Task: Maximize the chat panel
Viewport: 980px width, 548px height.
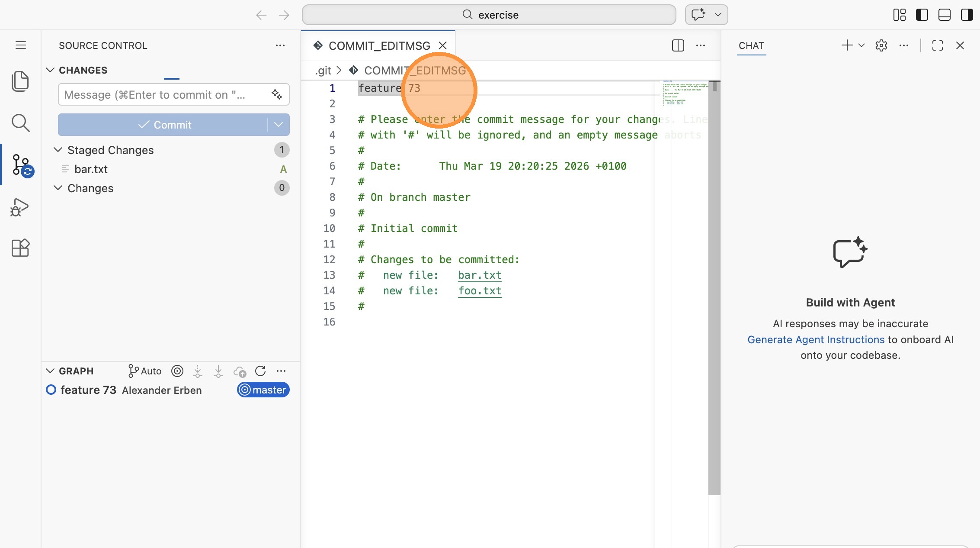Action: (937, 45)
